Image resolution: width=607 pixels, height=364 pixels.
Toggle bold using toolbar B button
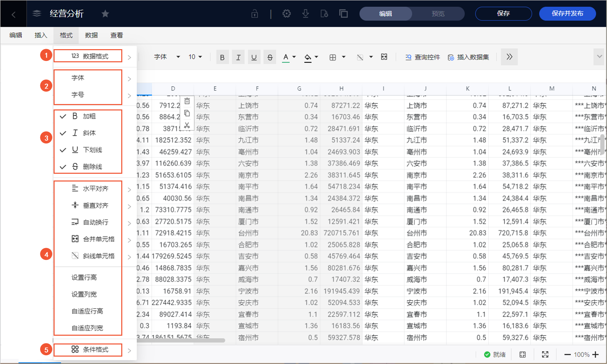tap(222, 57)
